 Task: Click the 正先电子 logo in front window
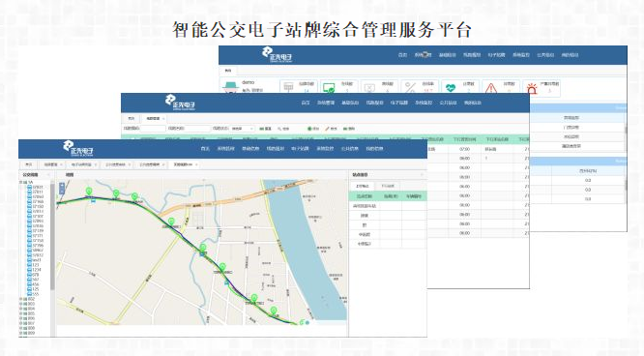(x=78, y=148)
